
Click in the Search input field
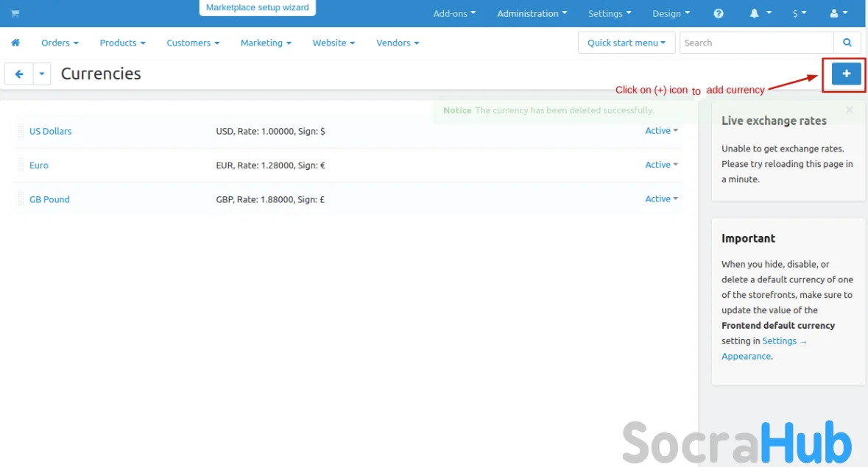pyautogui.click(x=755, y=43)
